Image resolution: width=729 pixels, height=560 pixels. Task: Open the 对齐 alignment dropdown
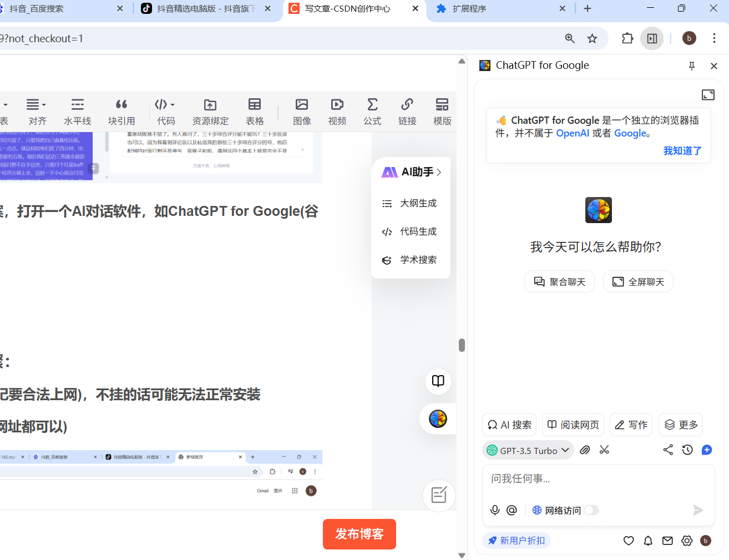[x=37, y=112]
